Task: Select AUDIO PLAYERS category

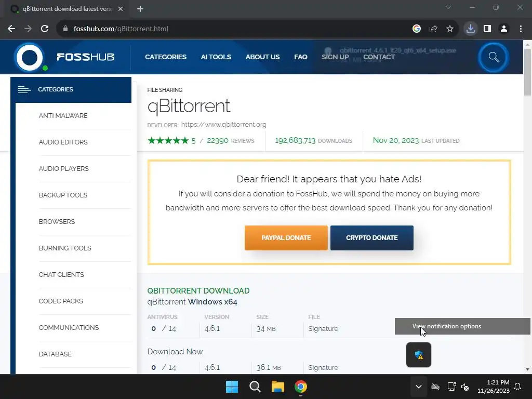Action: click(64, 169)
